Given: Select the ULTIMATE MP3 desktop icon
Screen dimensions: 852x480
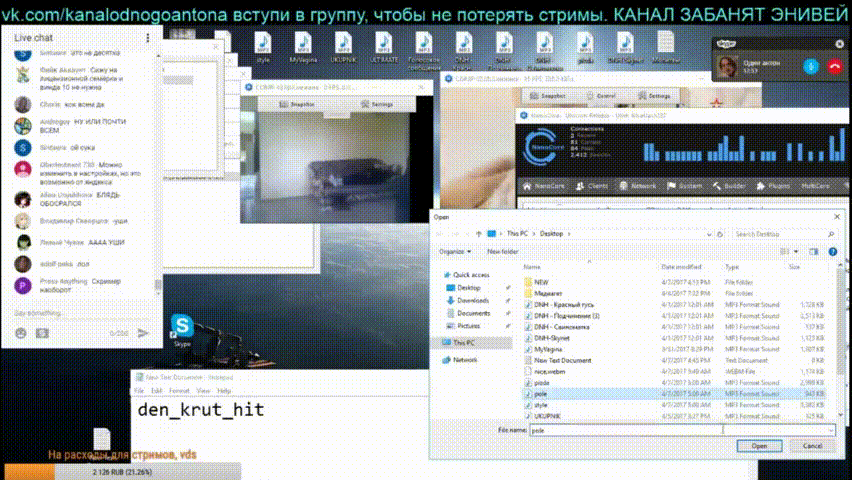Looking at the screenshot, I should click(x=384, y=47).
